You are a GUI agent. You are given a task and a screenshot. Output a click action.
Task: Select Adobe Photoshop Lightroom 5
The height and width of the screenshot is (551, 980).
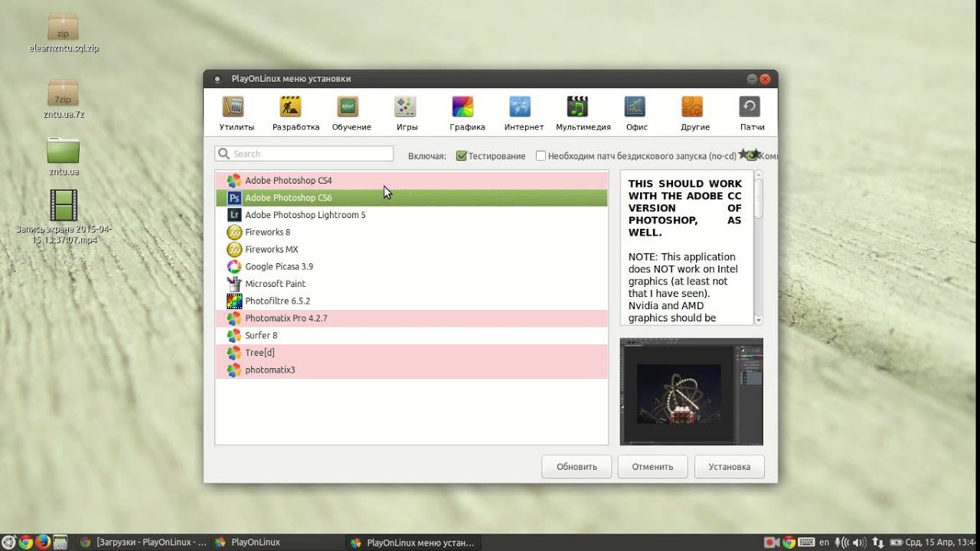(x=412, y=215)
